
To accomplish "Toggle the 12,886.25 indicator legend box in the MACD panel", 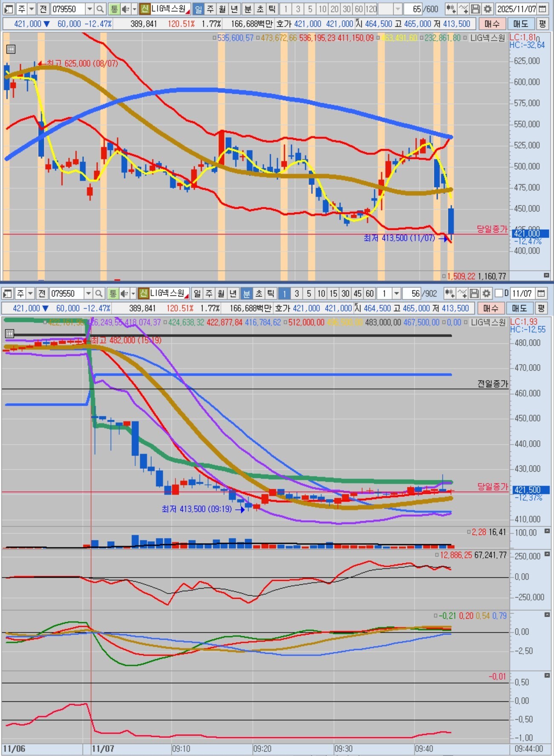I will pos(437,555).
